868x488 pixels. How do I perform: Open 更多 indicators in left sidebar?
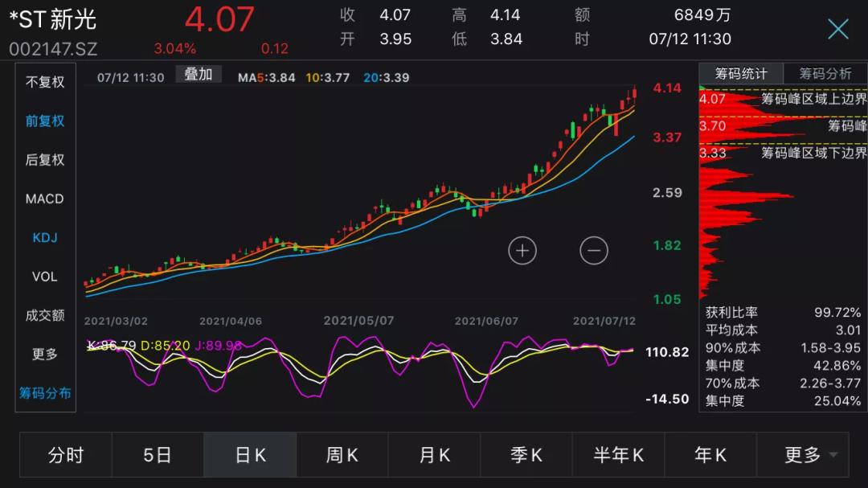coord(45,354)
